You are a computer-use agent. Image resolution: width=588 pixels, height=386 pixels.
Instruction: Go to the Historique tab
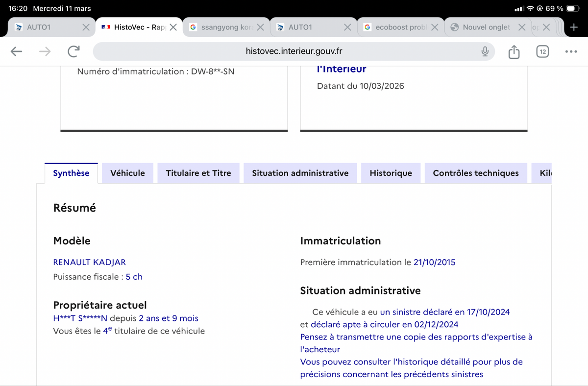pyautogui.click(x=391, y=173)
